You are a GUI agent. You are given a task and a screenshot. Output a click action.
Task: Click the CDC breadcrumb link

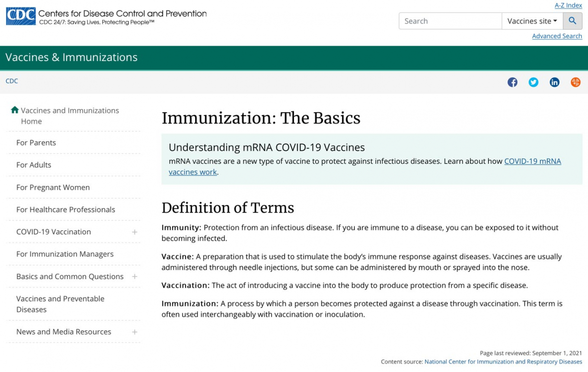click(12, 81)
